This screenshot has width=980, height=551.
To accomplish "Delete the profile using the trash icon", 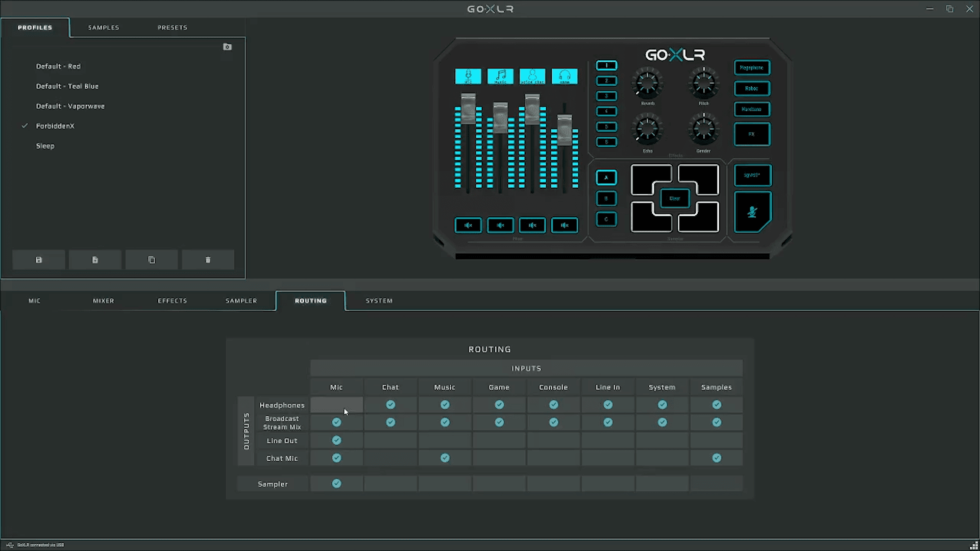I will 208,260.
